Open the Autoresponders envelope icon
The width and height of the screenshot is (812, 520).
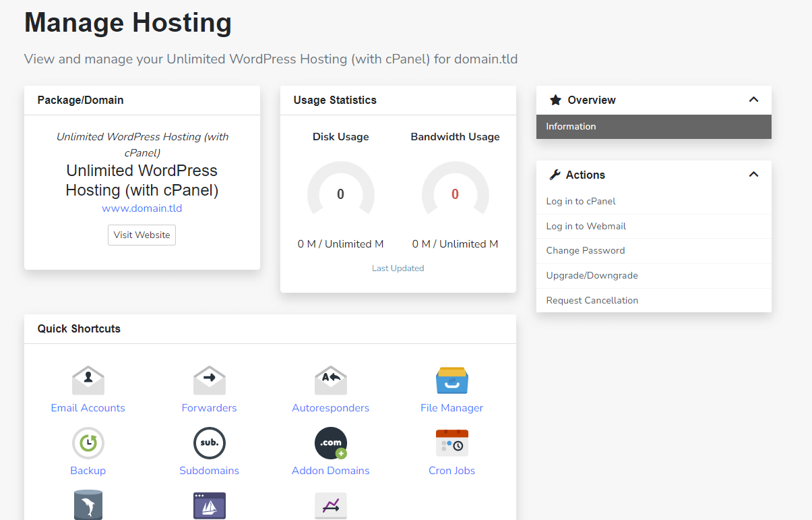(331, 380)
